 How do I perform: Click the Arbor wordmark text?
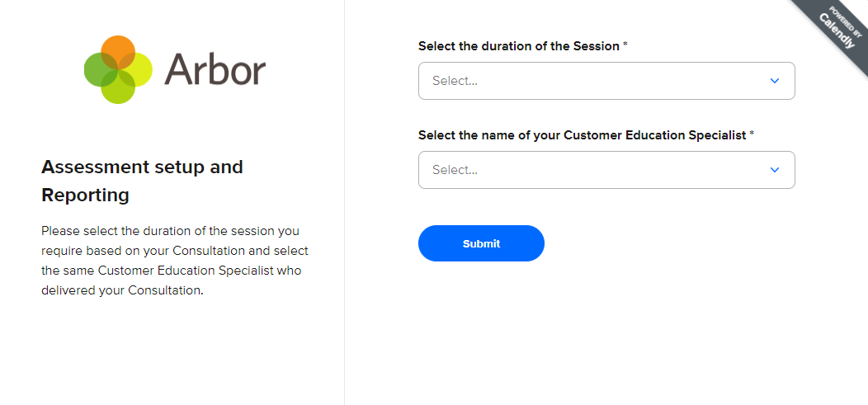click(215, 69)
